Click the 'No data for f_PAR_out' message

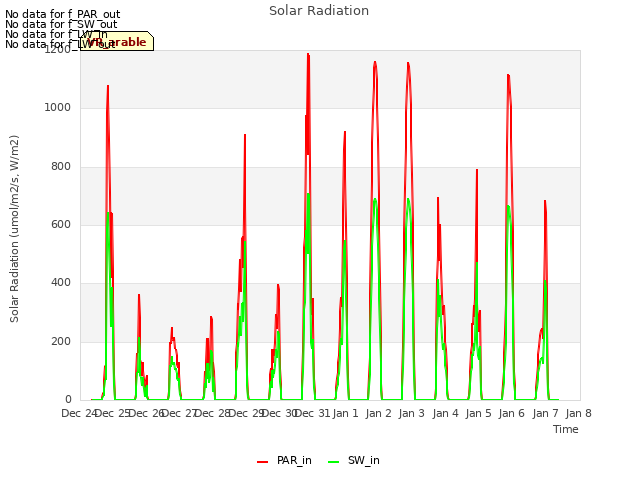pos(62,15)
